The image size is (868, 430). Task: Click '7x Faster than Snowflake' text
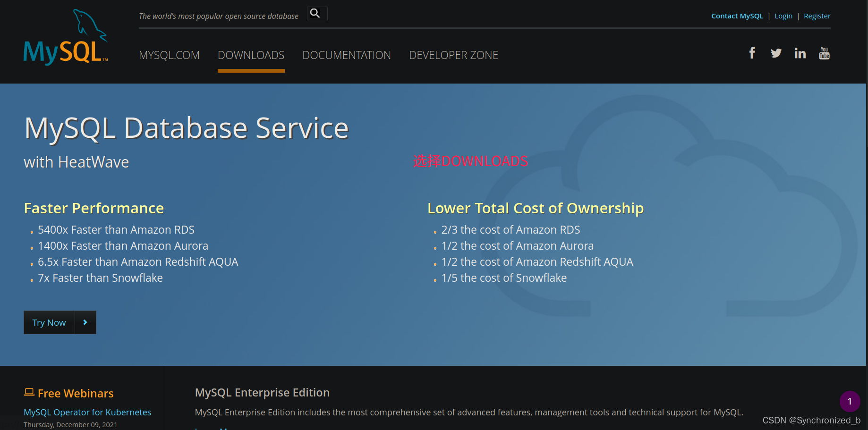click(x=100, y=278)
